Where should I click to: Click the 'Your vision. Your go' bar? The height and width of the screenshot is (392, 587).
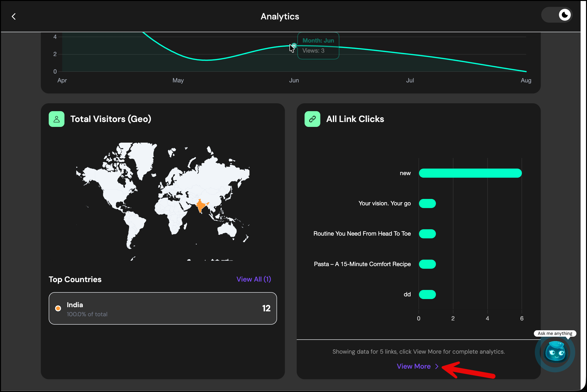click(x=427, y=203)
